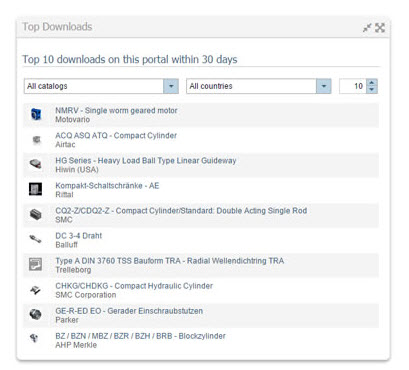
Task: Click the Motovario manufacturer name
Action: 73,120
